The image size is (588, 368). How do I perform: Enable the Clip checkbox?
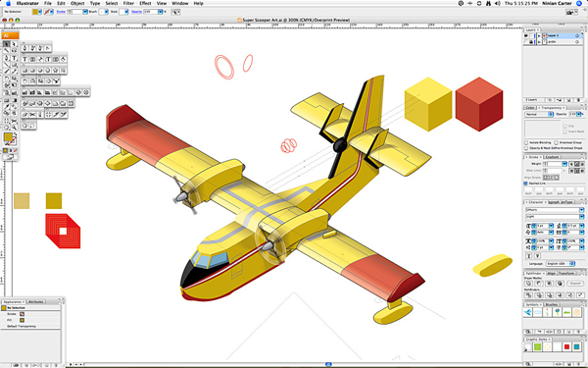coord(564,127)
